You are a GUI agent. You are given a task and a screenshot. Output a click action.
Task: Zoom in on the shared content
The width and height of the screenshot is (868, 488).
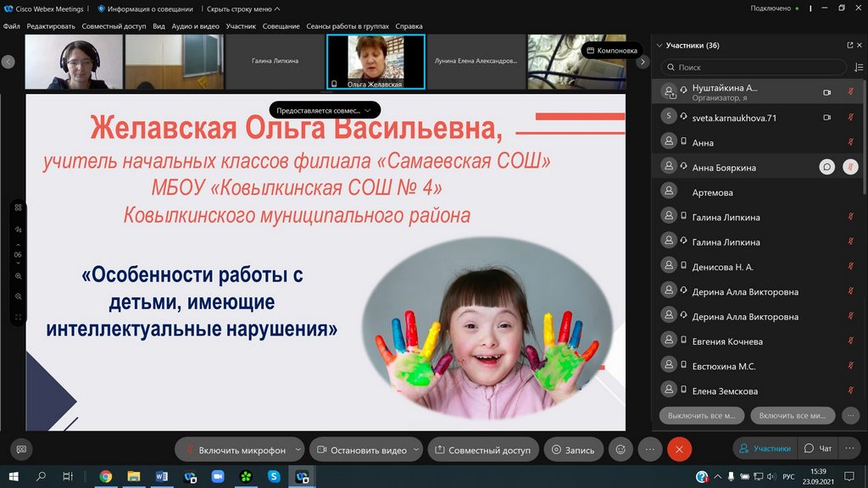[x=18, y=276]
